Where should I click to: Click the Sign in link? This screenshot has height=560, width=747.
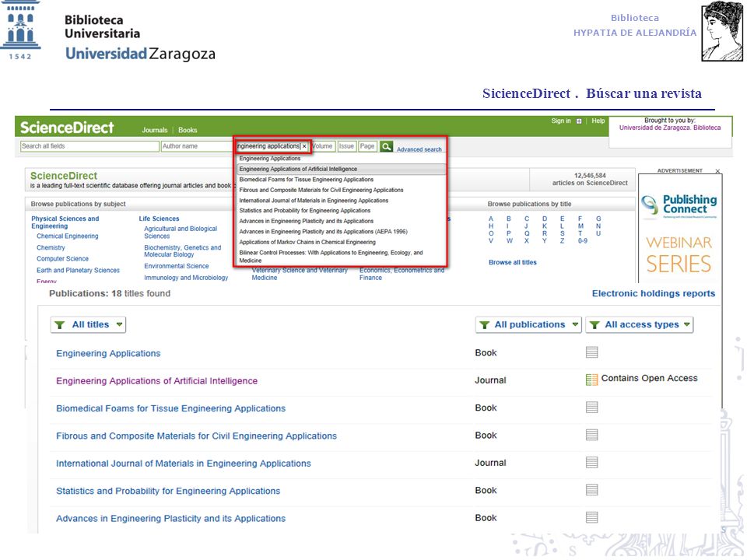coord(561,121)
